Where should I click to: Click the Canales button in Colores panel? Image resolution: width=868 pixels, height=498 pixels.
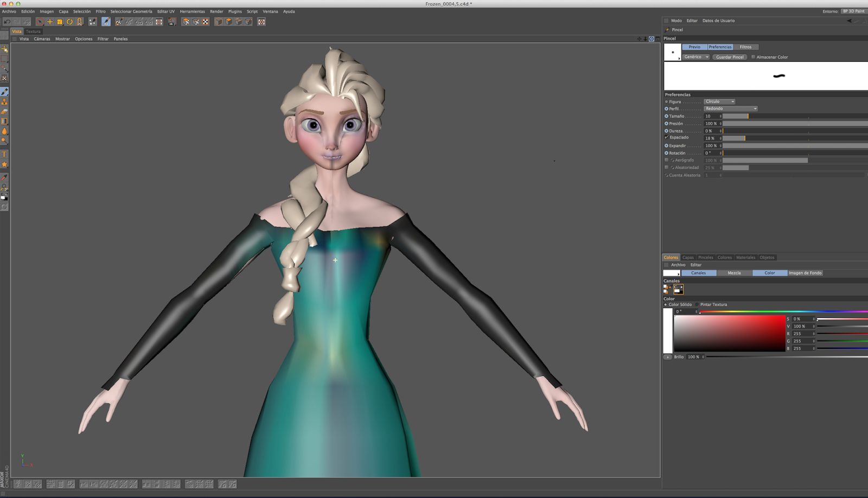pyautogui.click(x=699, y=273)
